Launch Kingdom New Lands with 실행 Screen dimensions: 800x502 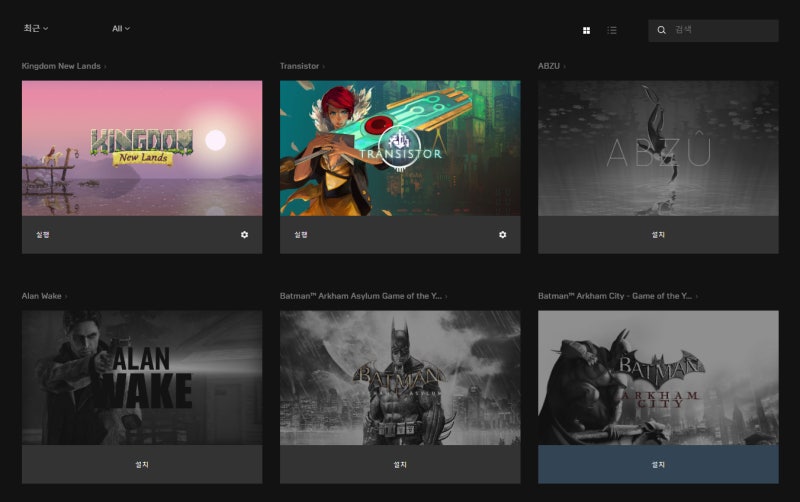coord(43,235)
